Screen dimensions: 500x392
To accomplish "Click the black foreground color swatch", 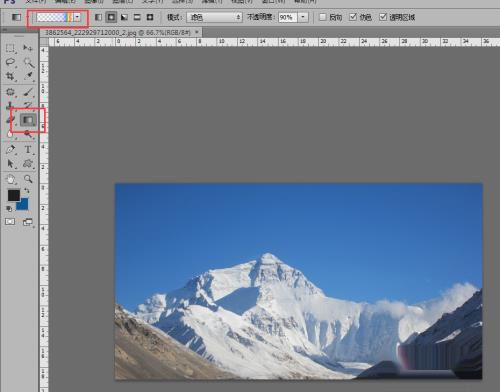I will [14, 195].
